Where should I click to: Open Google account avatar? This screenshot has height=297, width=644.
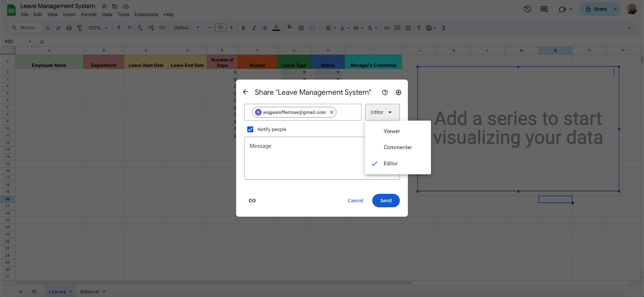[x=632, y=9]
